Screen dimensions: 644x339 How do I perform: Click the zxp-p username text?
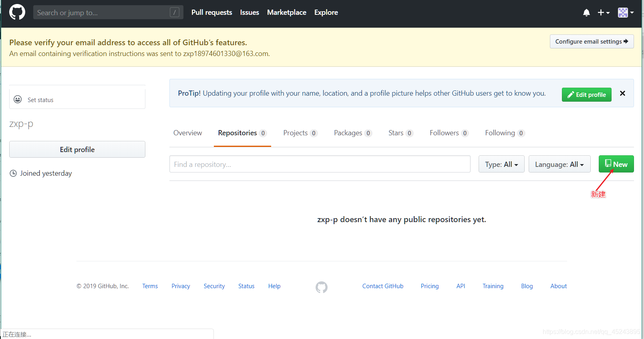tap(21, 124)
